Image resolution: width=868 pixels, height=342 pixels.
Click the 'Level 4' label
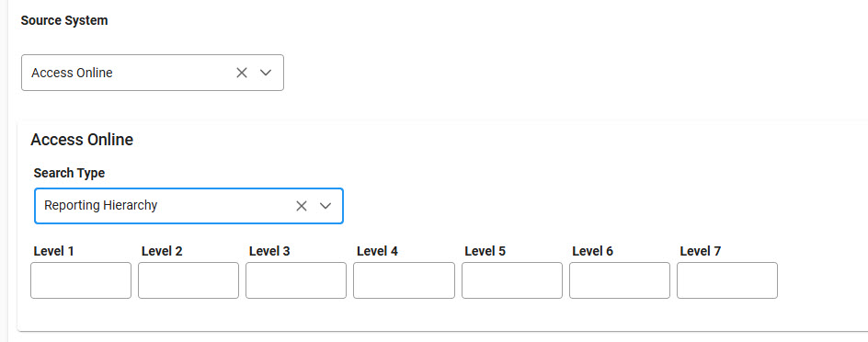click(x=377, y=251)
